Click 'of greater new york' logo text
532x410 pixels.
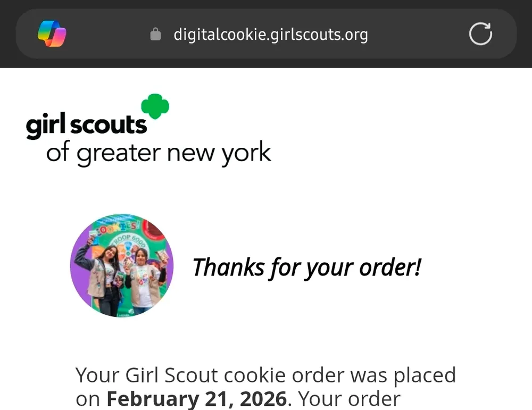[x=159, y=153]
